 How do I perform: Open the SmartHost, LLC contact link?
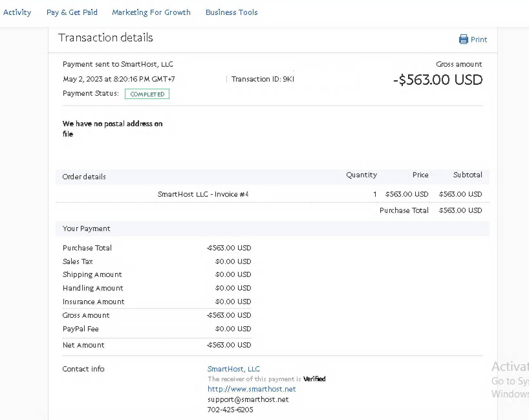233,369
